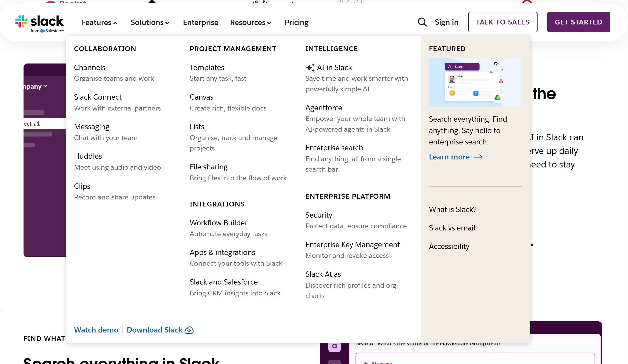628x364 pixels.
Task: Open Channels feature
Action: 90,68
